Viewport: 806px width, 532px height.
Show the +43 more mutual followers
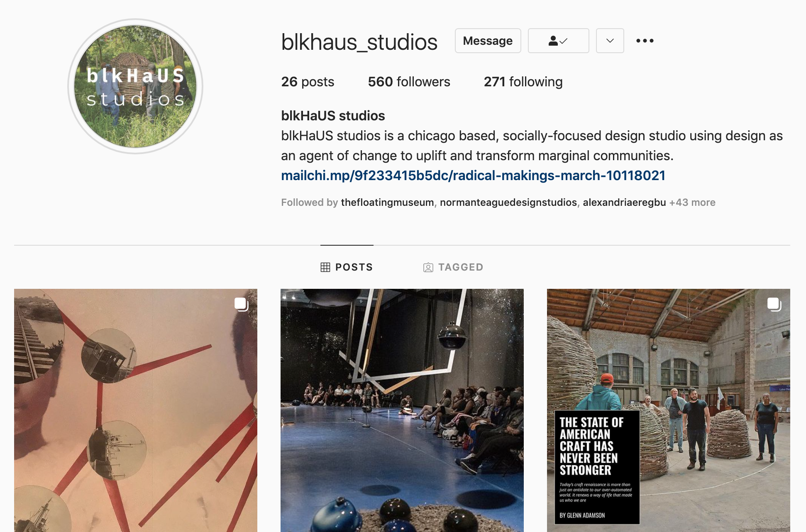pos(692,203)
